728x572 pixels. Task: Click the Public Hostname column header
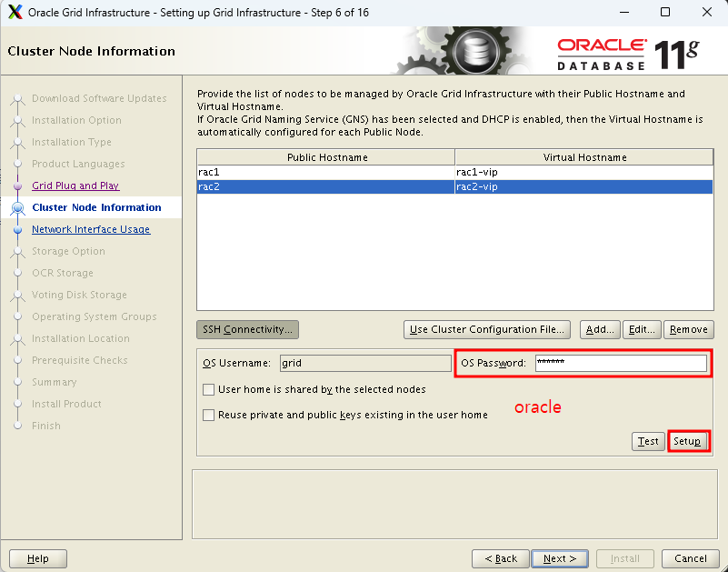(326, 157)
